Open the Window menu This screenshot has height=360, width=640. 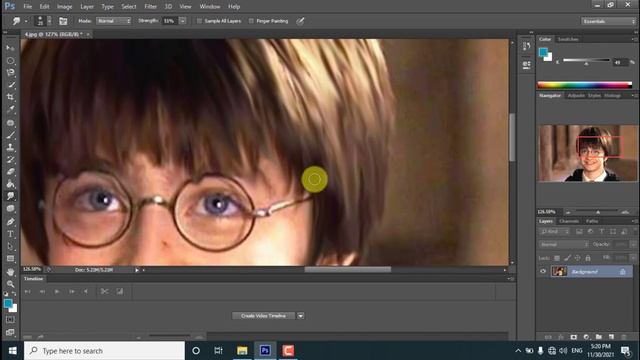pos(210,7)
